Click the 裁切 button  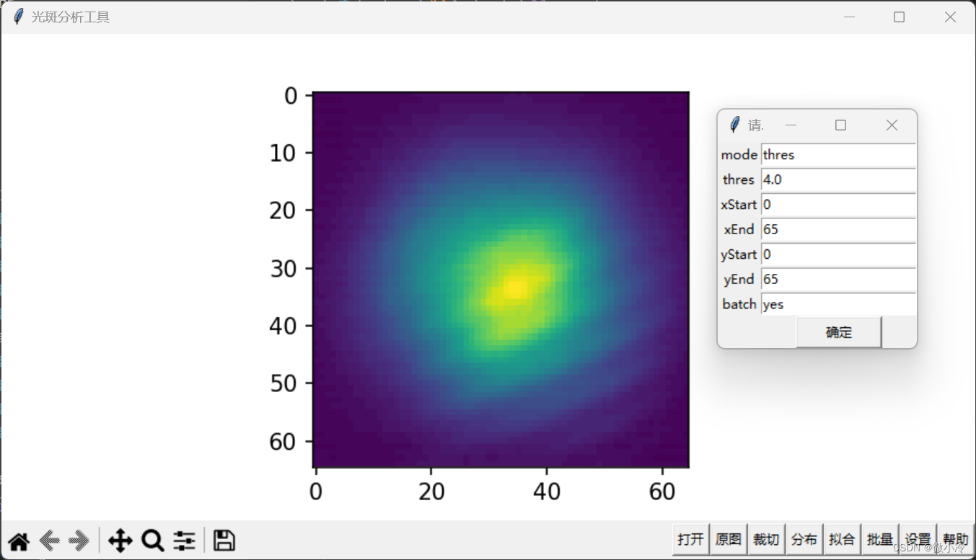(766, 540)
